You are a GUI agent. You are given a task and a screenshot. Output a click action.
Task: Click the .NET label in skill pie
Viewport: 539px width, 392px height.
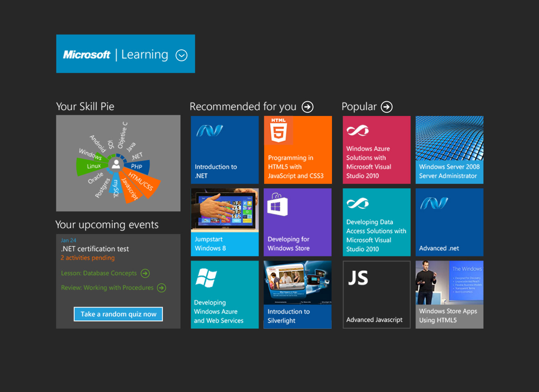[x=137, y=156]
